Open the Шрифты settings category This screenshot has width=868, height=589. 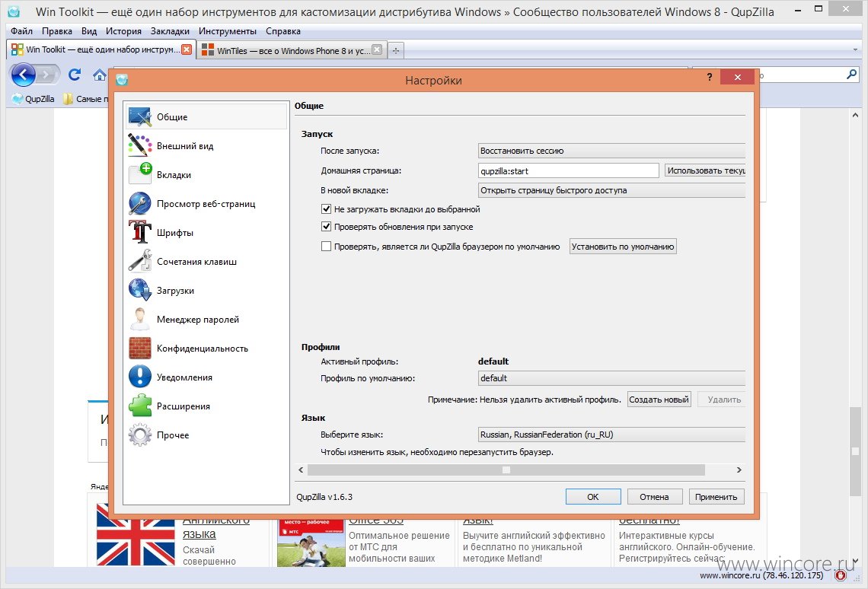(x=206, y=233)
